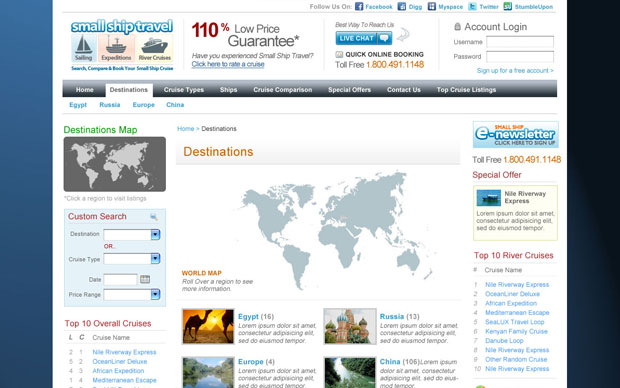Screen dimensions: 620x388
Task: Click the Destinations Map thumbnail
Action: point(115,164)
